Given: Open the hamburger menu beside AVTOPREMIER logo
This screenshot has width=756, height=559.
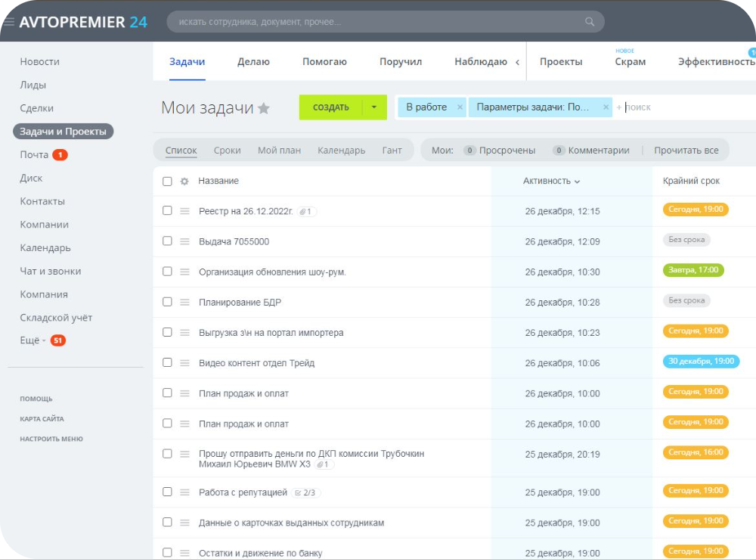Looking at the screenshot, I should (x=8, y=22).
